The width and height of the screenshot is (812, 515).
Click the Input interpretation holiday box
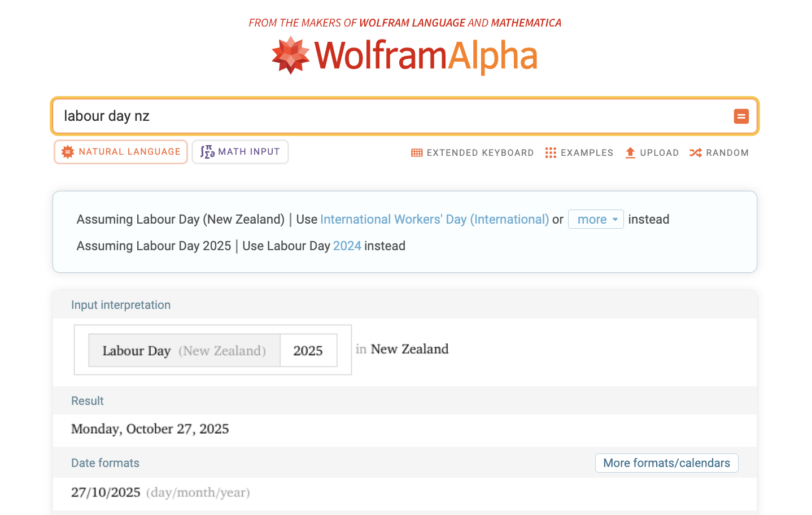184,350
